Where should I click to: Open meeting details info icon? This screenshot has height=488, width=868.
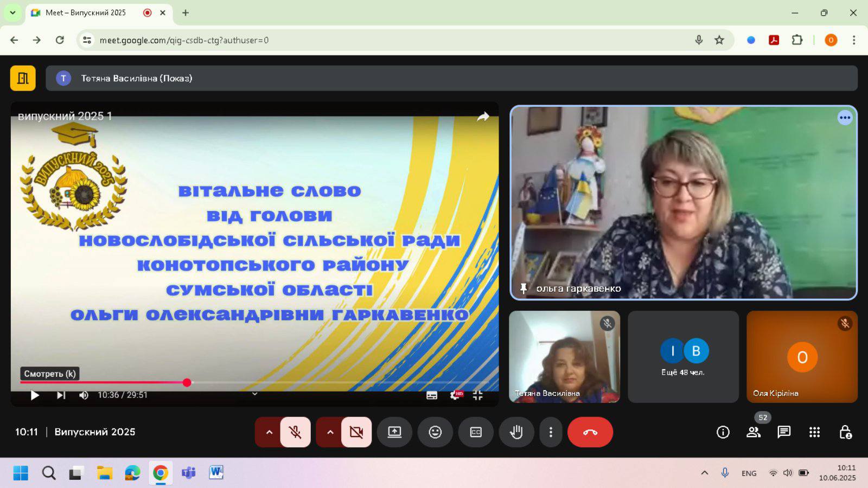pyautogui.click(x=723, y=432)
